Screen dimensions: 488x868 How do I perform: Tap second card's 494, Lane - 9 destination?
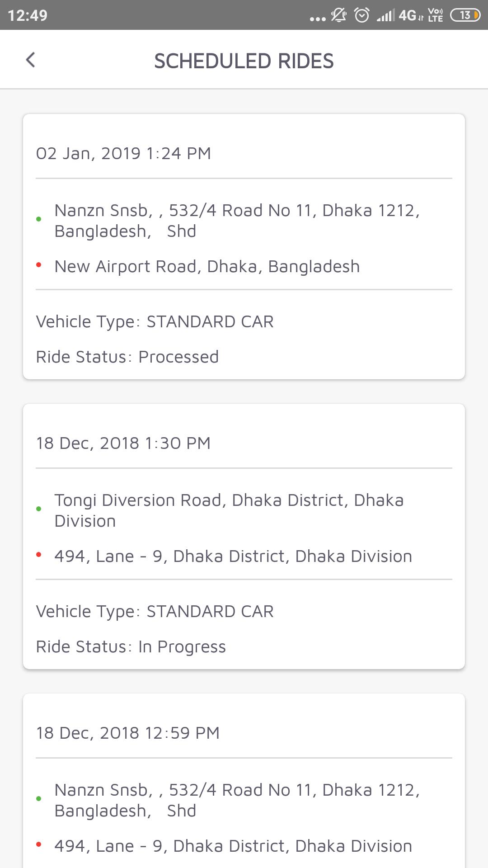pyautogui.click(x=233, y=556)
